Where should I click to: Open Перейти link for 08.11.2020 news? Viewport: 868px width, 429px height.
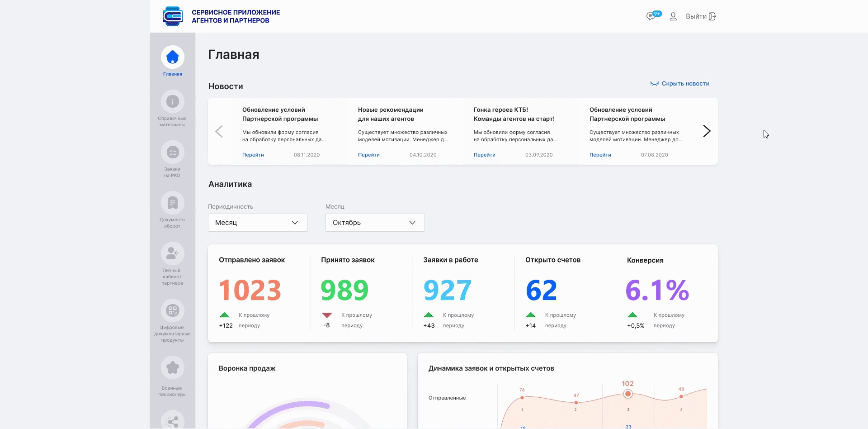pos(253,155)
